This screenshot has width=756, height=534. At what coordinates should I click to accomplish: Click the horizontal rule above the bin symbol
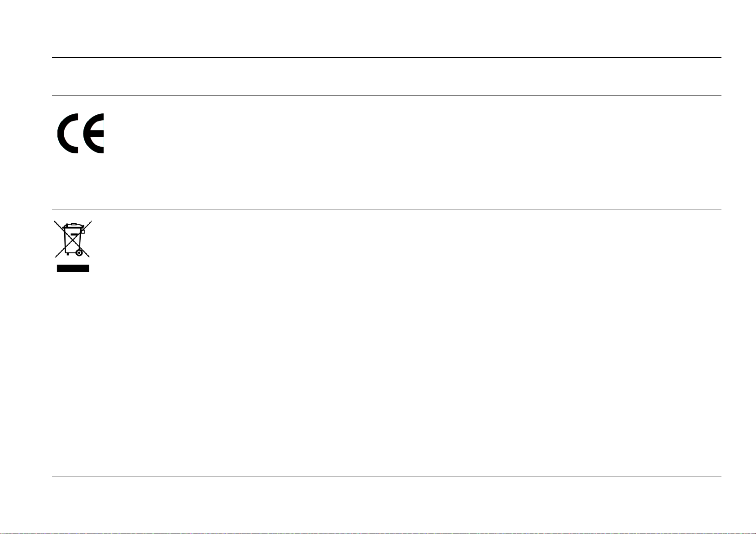[x=387, y=209]
